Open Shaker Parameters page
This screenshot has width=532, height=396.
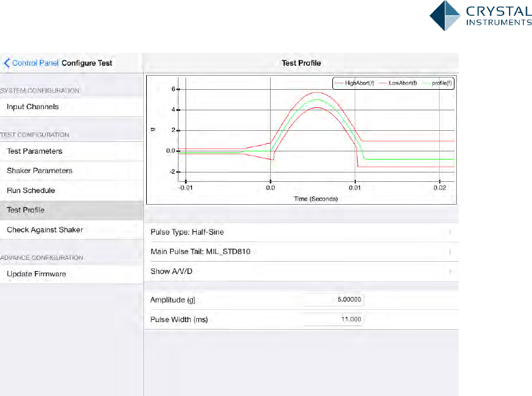pos(71,171)
